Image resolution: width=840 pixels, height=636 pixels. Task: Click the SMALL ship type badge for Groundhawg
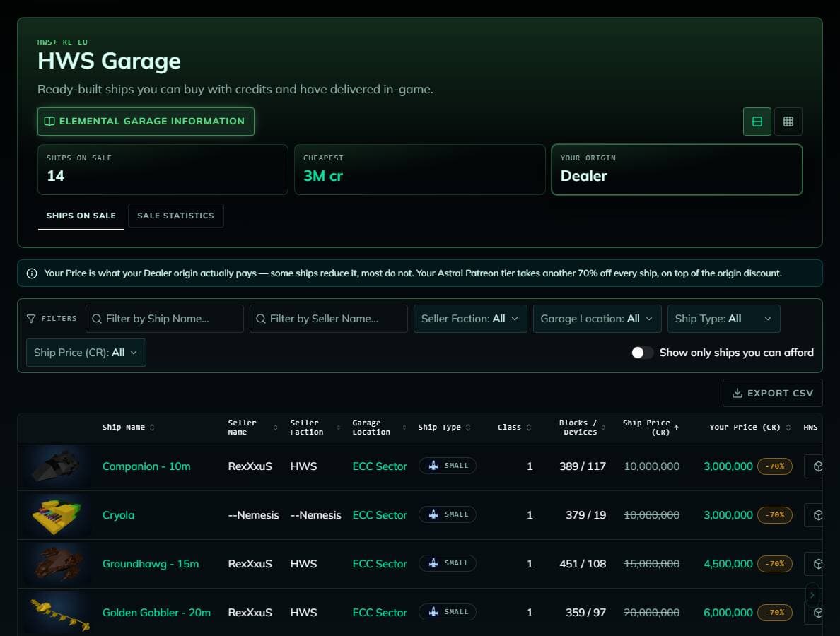(448, 563)
